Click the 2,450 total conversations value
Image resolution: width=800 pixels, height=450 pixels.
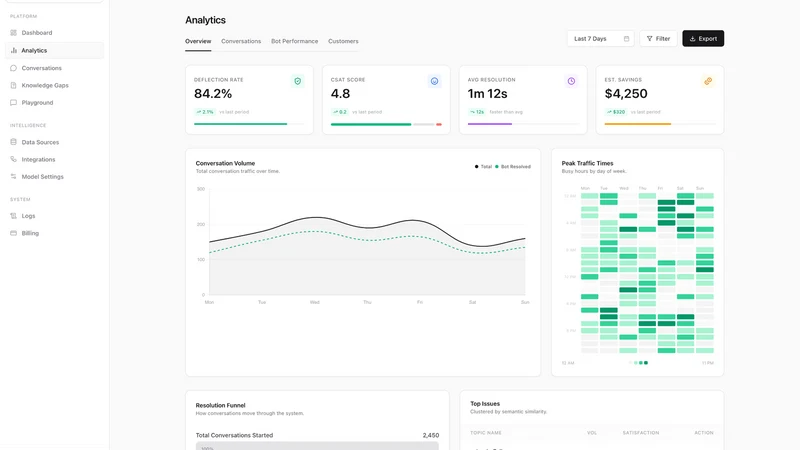coord(431,435)
